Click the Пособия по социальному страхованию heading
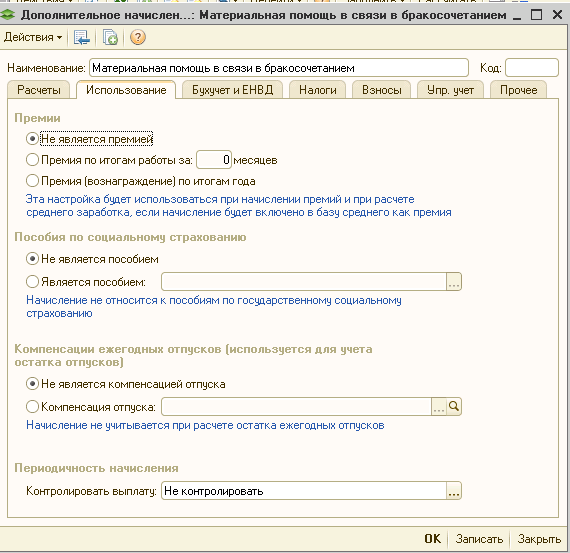 point(130,237)
